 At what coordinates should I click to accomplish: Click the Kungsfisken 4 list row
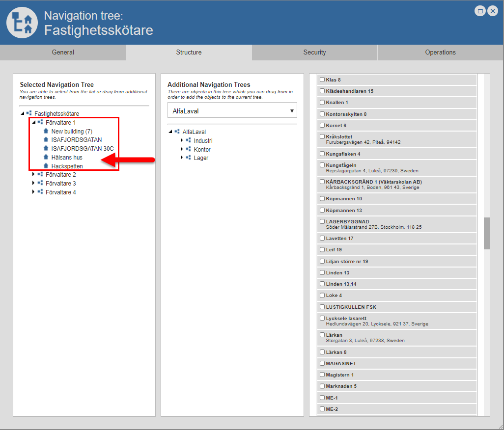point(396,154)
